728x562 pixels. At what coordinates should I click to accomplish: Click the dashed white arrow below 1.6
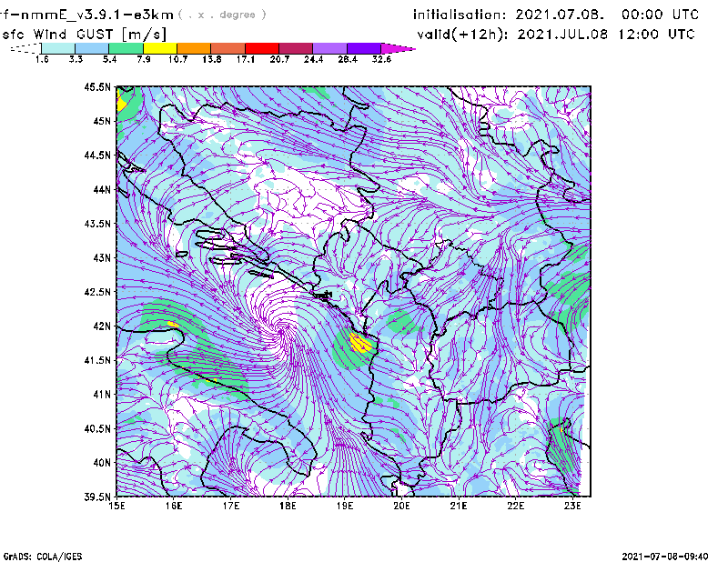pos(25,48)
